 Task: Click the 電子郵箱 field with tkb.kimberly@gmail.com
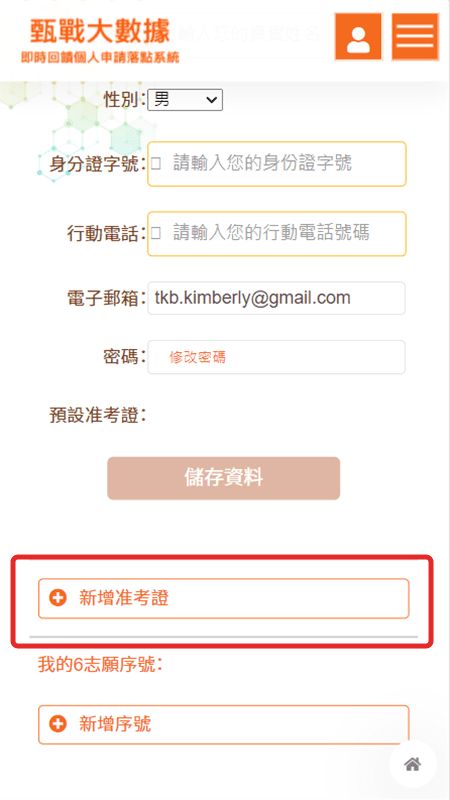[x=277, y=298]
